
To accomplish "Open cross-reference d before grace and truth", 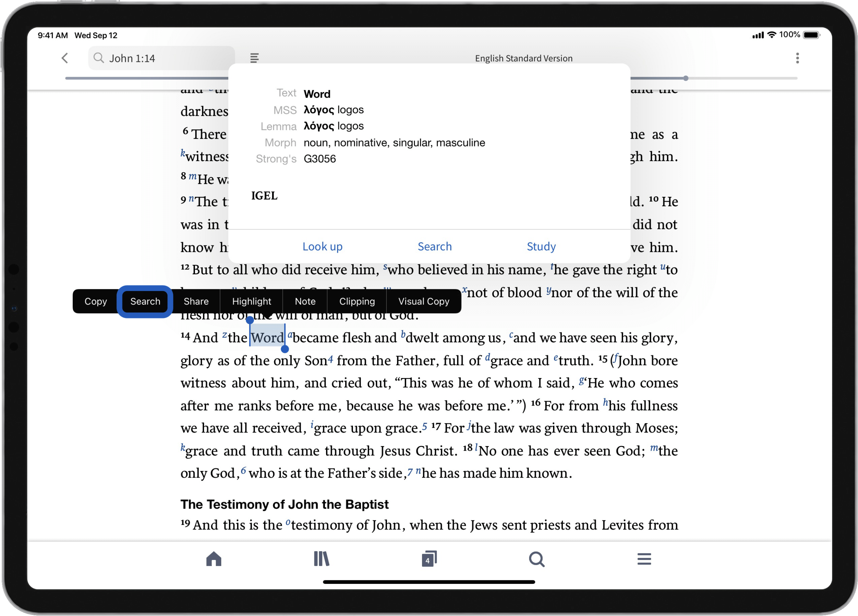I will [x=488, y=357].
